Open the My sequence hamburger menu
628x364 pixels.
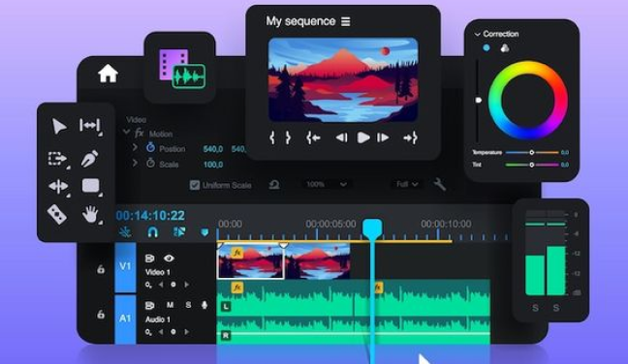(346, 21)
